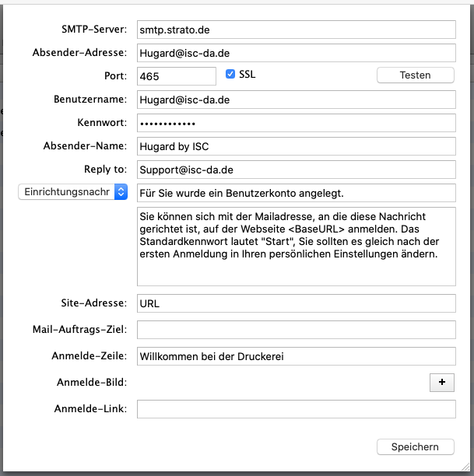Click the empty Anmelde-Link field
The width and height of the screenshot is (474, 476).
point(297,409)
